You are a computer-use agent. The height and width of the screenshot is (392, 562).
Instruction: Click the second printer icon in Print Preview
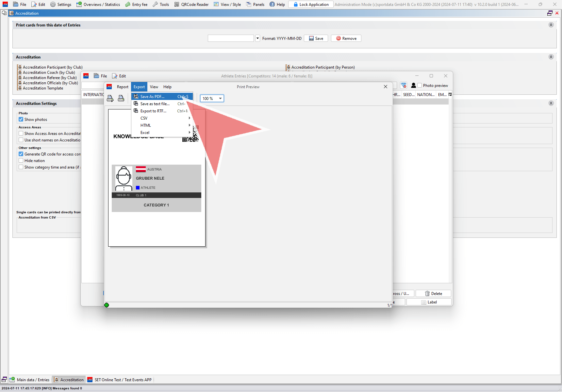point(121,98)
